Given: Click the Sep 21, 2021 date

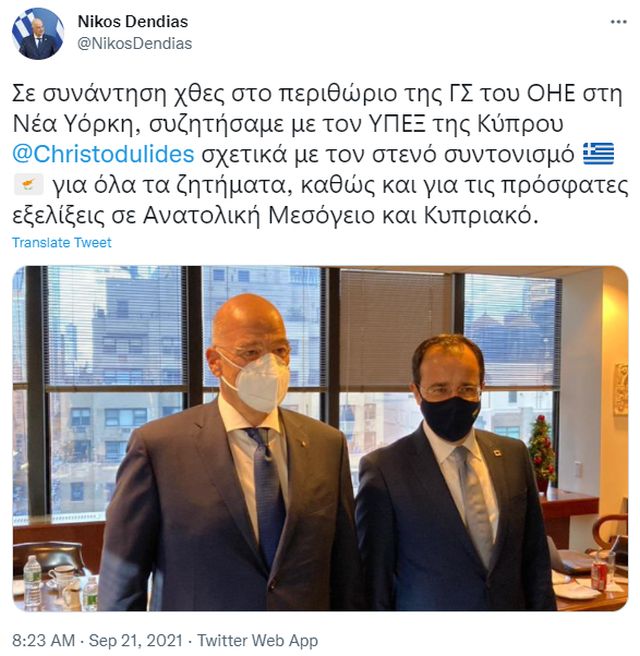Looking at the screenshot, I should click(x=136, y=641).
